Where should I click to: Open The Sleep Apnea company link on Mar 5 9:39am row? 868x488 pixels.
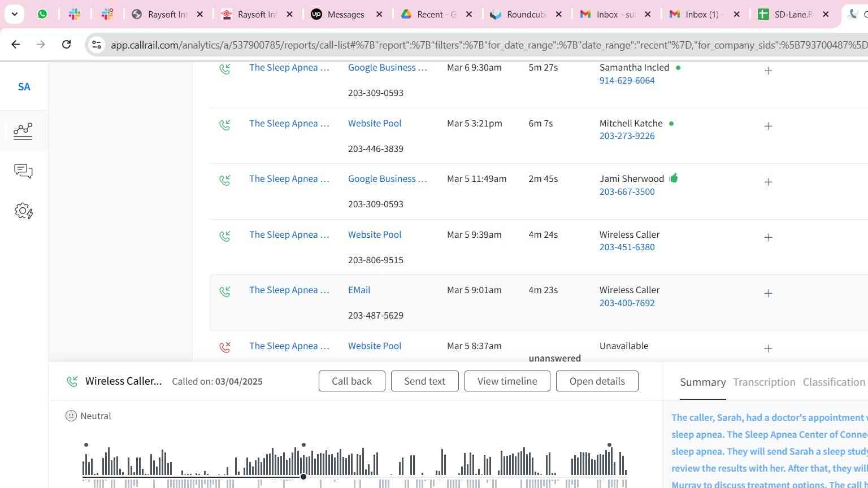[x=289, y=234]
